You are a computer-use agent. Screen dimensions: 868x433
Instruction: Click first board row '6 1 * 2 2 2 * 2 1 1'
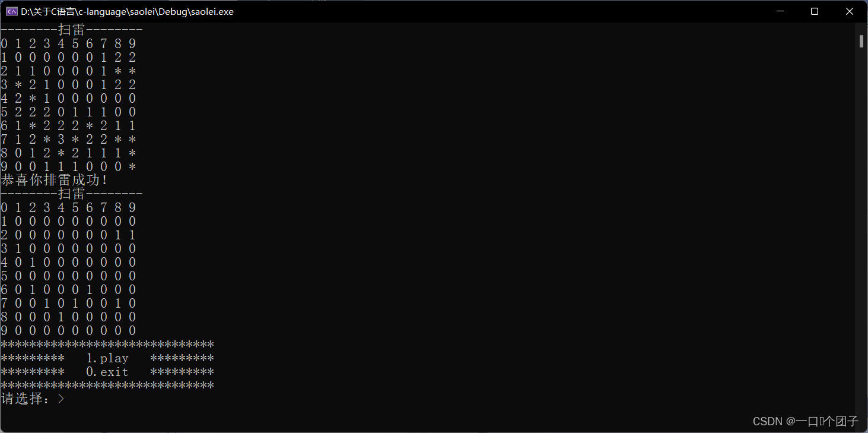(x=69, y=126)
